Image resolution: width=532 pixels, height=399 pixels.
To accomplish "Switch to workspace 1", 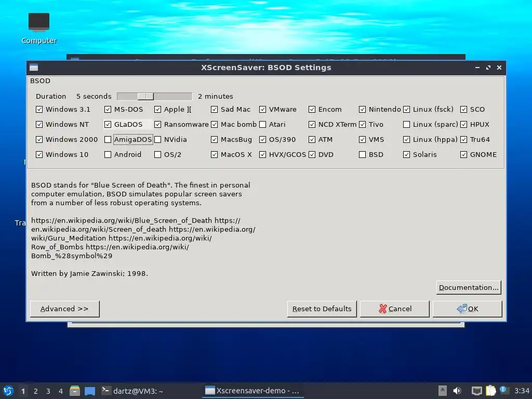I will pyautogui.click(x=23, y=391).
